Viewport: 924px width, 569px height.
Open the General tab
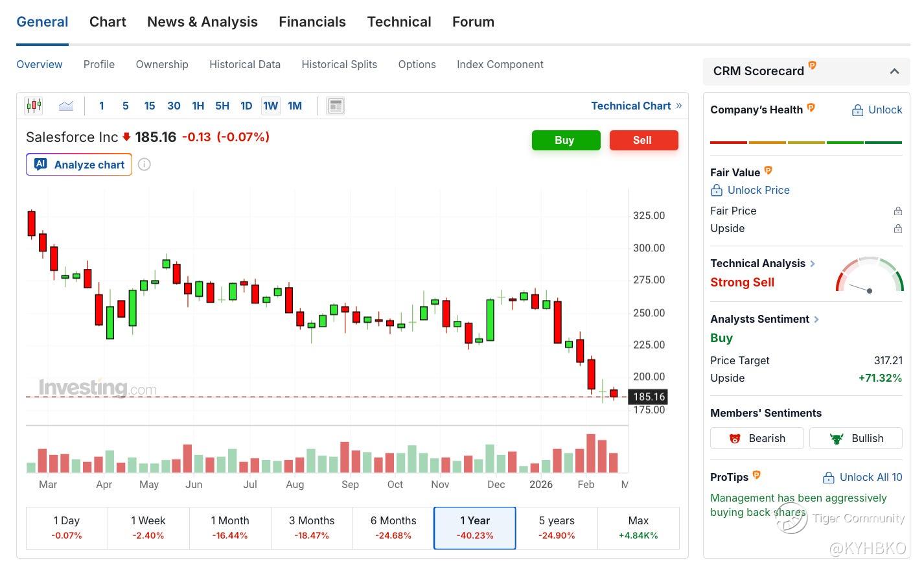42,22
